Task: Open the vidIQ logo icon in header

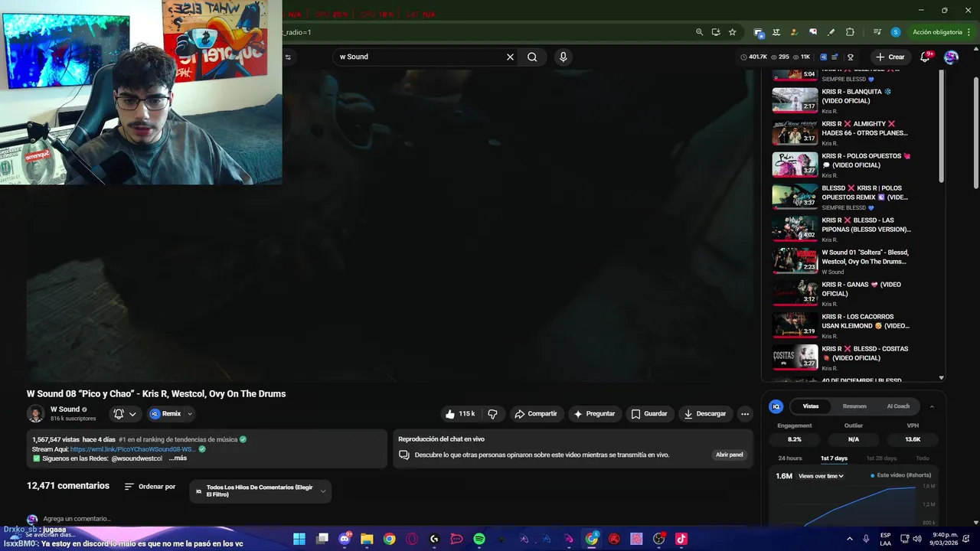Action: point(823,57)
